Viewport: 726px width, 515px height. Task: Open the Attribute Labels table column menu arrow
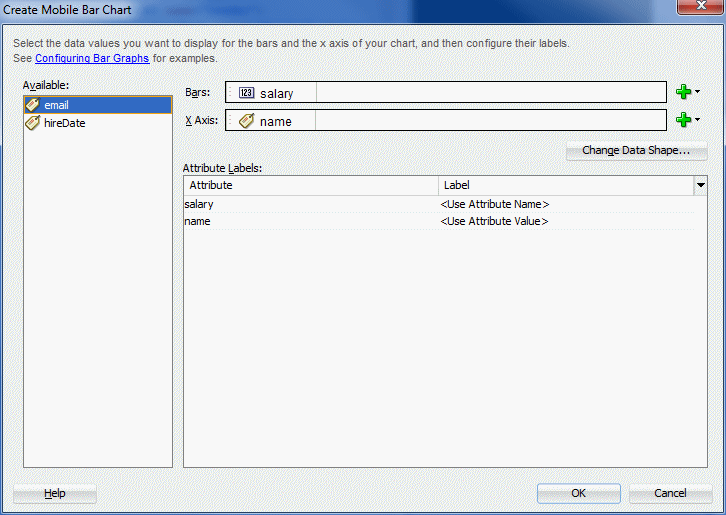701,185
